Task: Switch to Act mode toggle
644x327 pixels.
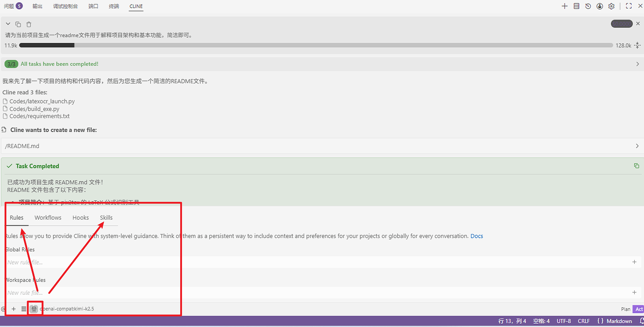Action: point(639,309)
